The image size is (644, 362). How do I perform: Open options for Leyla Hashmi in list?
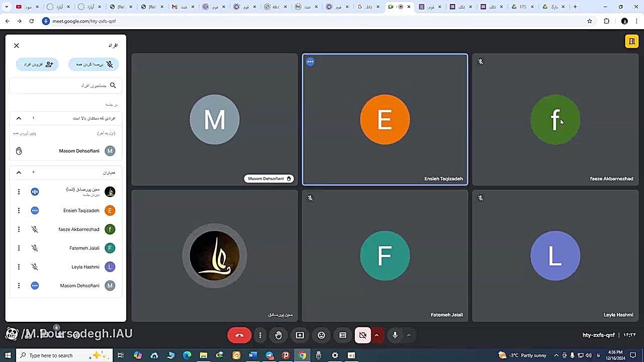[x=19, y=267]
